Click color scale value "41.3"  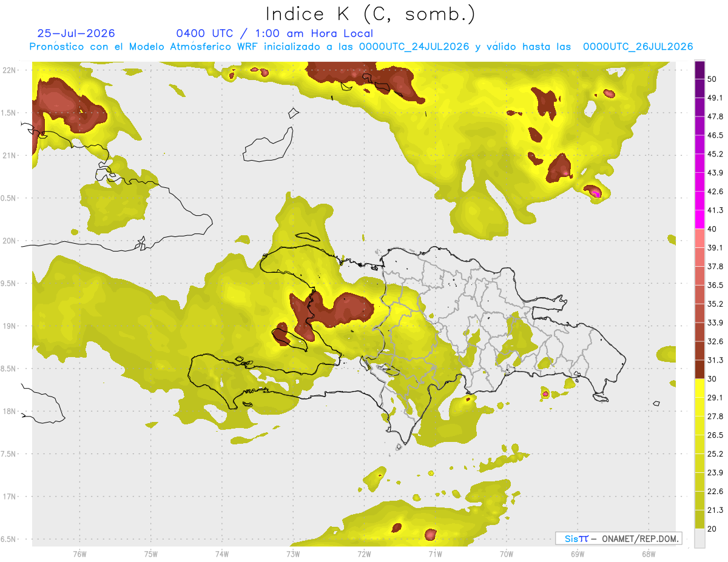coord(715,210)
